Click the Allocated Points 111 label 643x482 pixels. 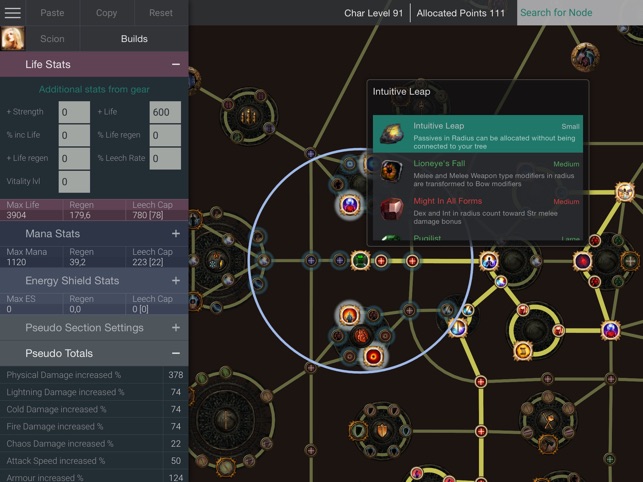click(x=461, y=13)
